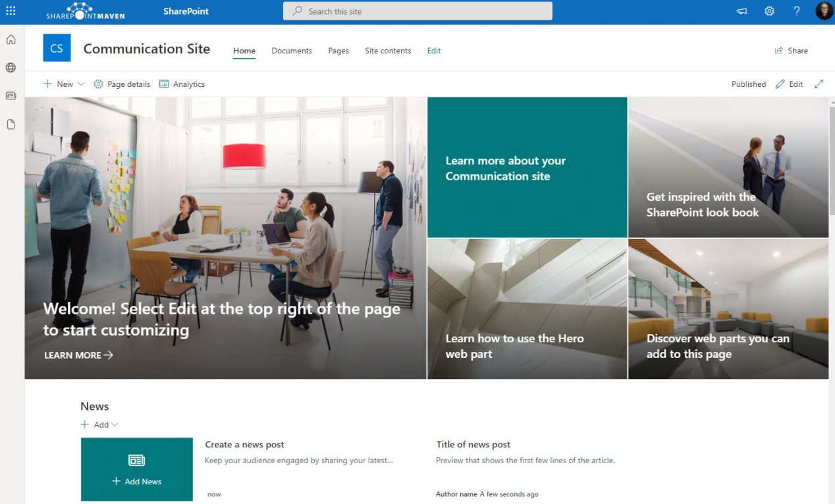Open the Microsoft 365 app launcher
This screenshot has width=835, height=504.
[10, 11]
